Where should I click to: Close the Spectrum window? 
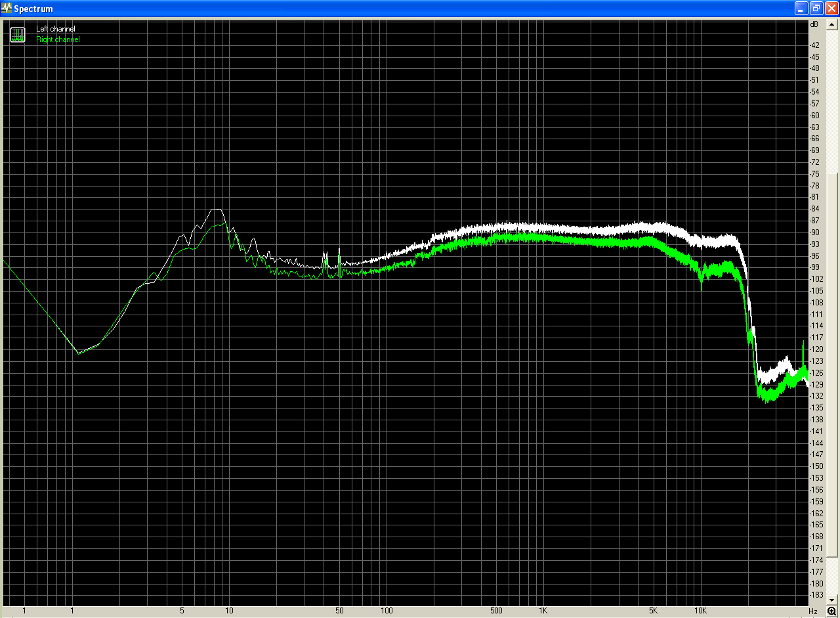(x=831, y=8)
